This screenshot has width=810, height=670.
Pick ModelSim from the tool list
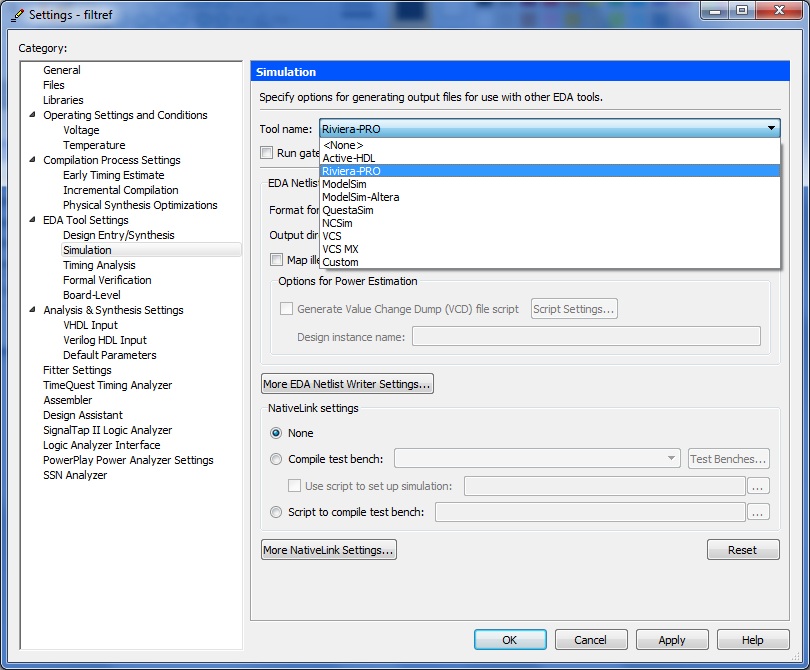550,184
